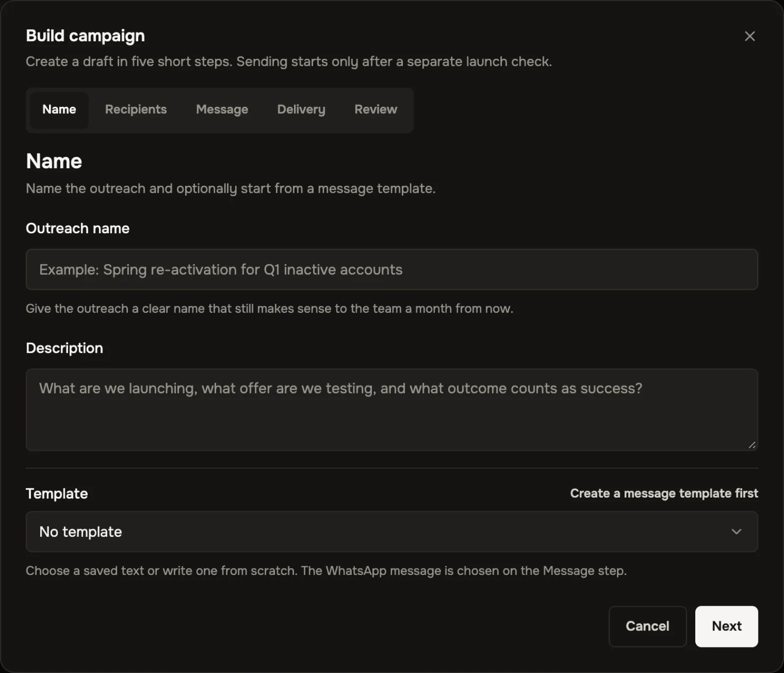The image size is (784, 673).
Task: Close the Build campaign dialog
Action: click(x=749, y=36)
